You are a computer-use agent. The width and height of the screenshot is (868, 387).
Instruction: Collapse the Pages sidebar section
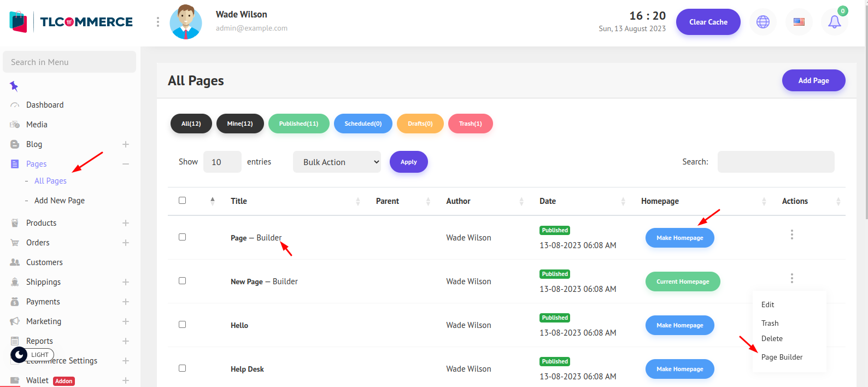[x=125, y=164]
